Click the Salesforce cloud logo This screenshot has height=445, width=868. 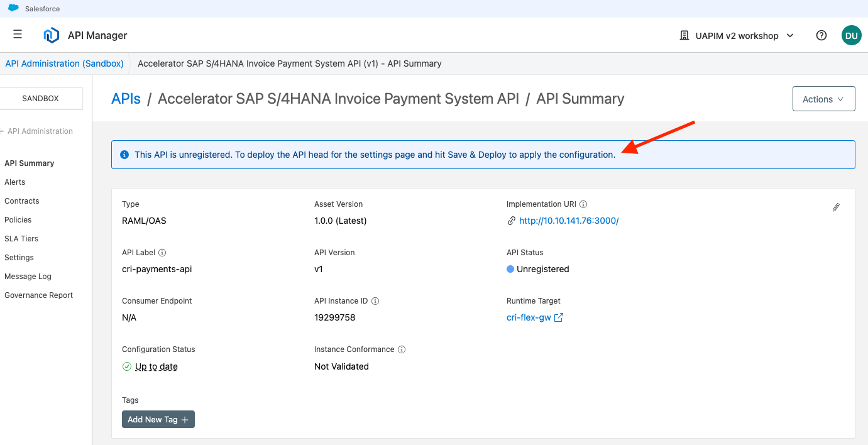click(x=13, y=8)
